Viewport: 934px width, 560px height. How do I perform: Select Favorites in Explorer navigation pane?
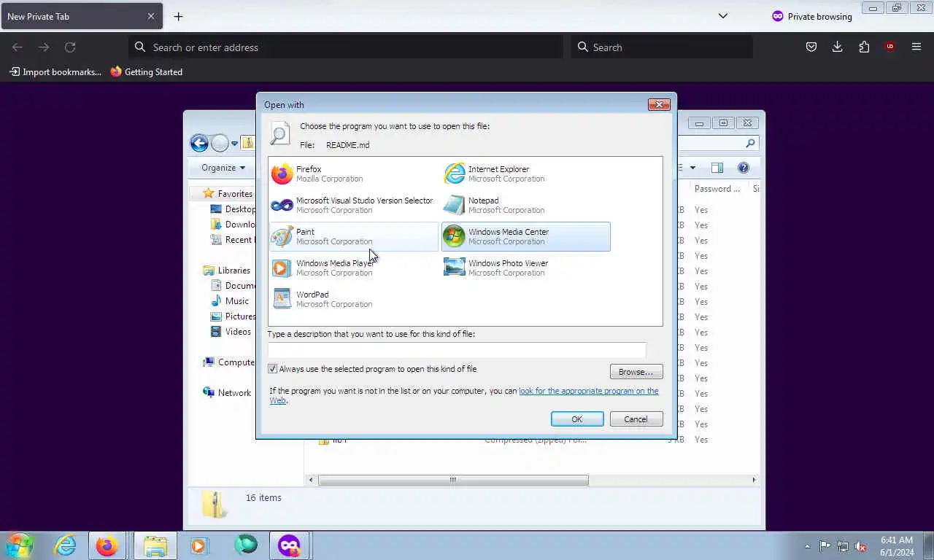228,193
